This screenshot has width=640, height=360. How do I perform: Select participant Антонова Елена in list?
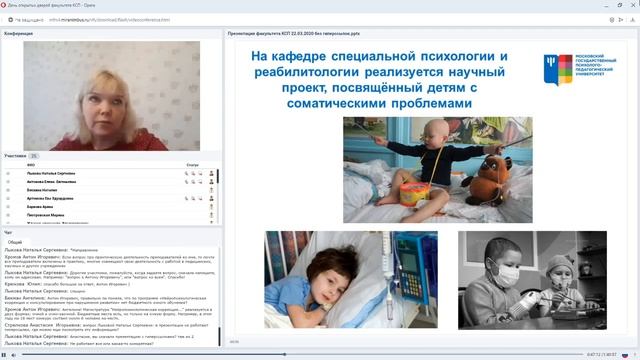pos(51,182)
